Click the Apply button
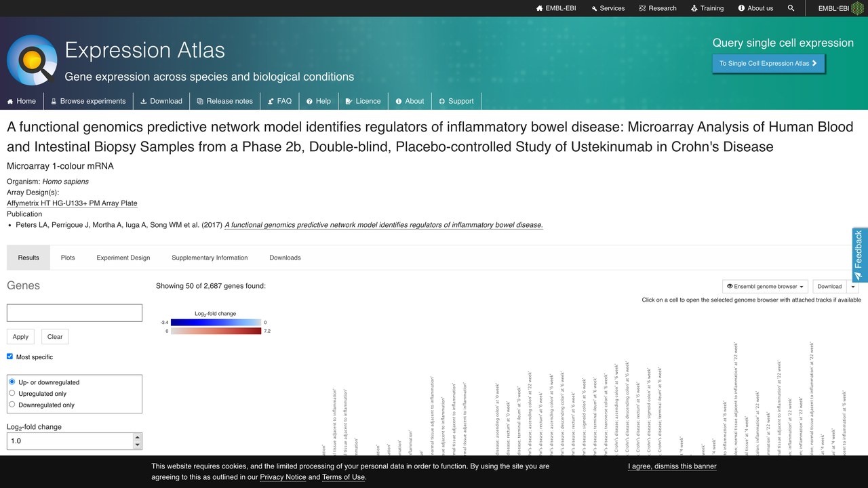This screenshot has width=868, height=488. tap(20, 337)
